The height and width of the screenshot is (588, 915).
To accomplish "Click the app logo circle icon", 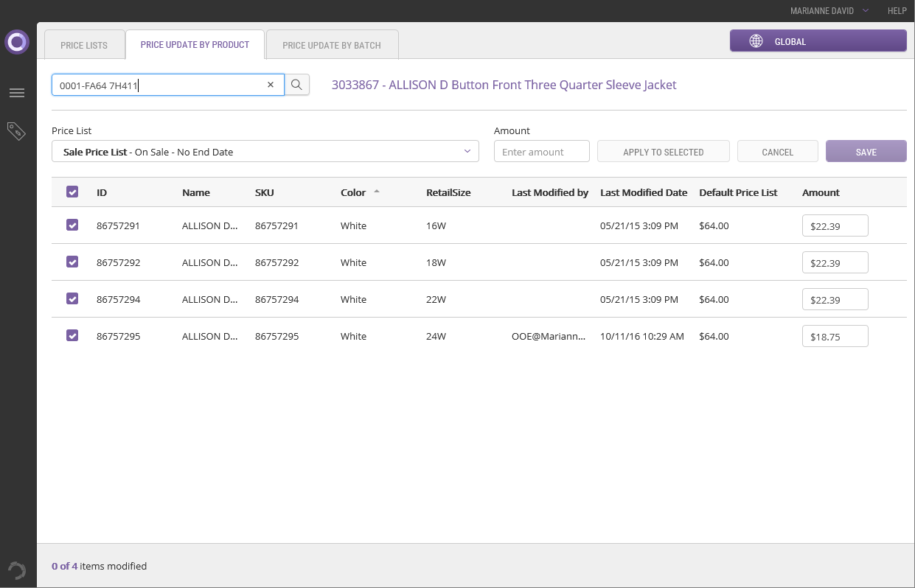I will pyautogui.click(x=16, y=42).
